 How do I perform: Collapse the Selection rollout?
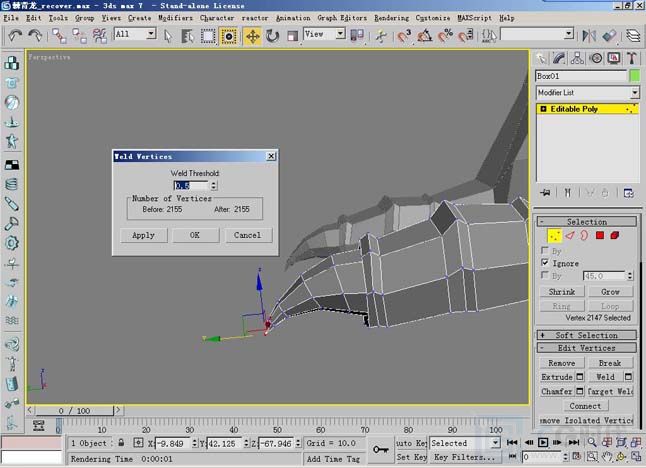(586, 222)
